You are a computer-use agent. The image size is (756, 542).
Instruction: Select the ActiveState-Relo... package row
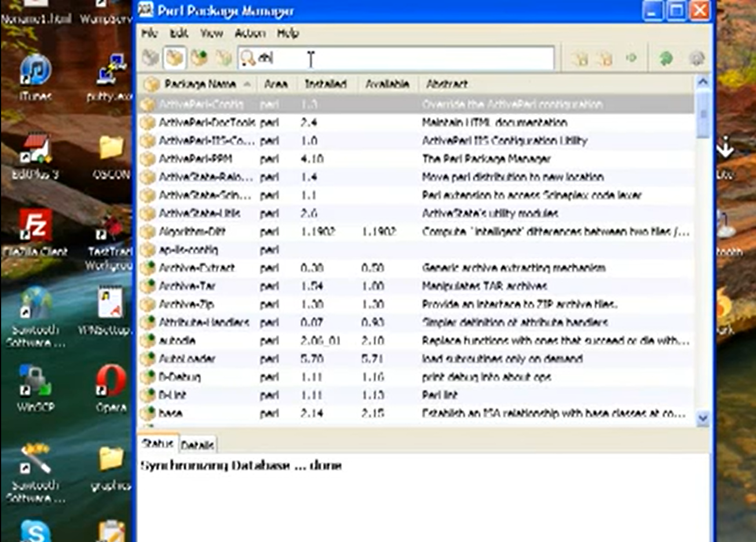click(416, 177)
